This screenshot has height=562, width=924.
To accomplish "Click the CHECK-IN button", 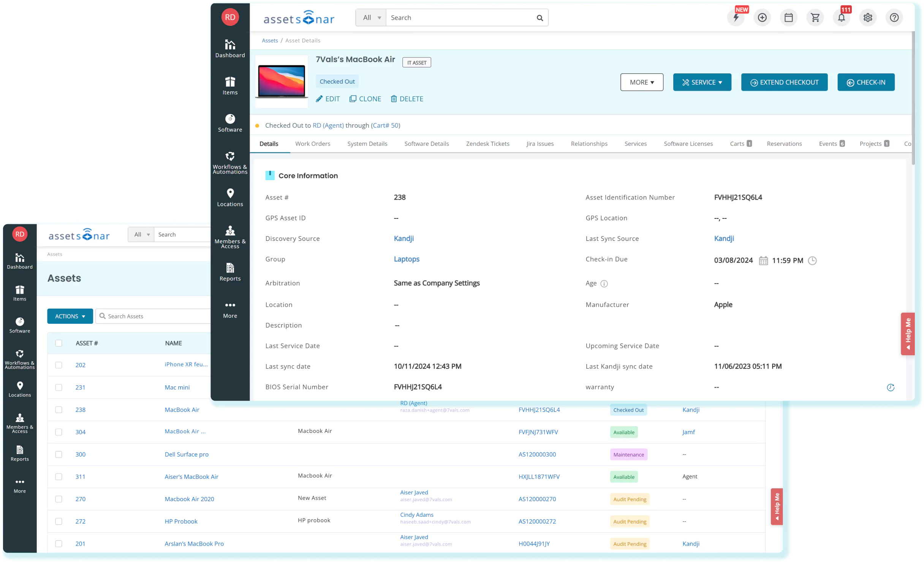I will (866, 82).
